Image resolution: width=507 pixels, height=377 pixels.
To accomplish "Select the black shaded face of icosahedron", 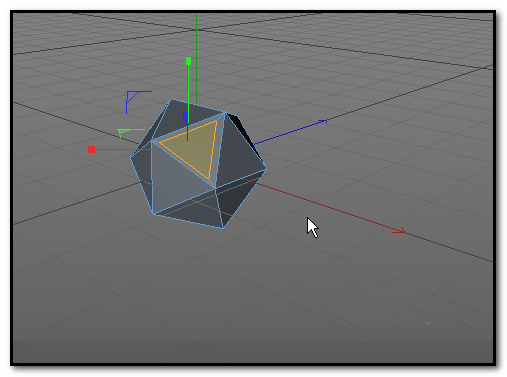I will [x=246, y=133].
